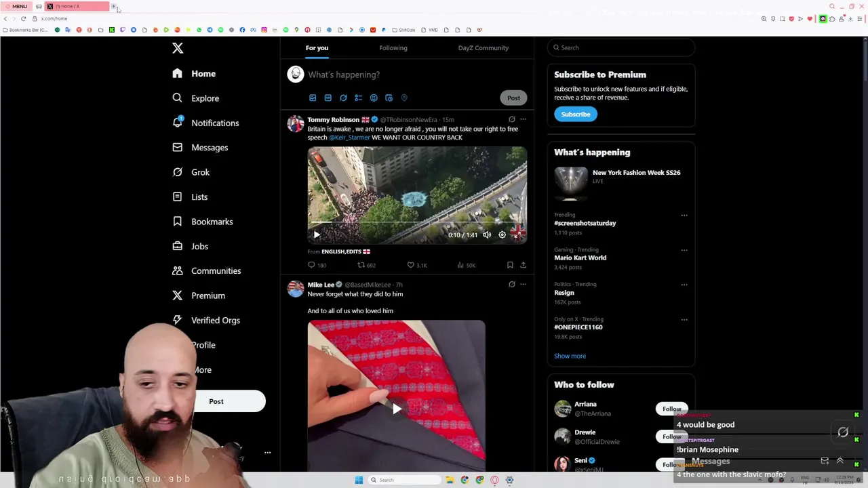Open options for #screenshotsaturday trend
The height and width of the screenshot is (488, 868).
tap(684, 216)
